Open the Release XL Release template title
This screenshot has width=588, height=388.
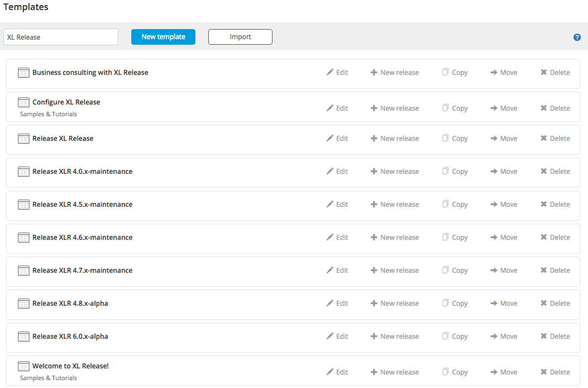pos(63,139)
